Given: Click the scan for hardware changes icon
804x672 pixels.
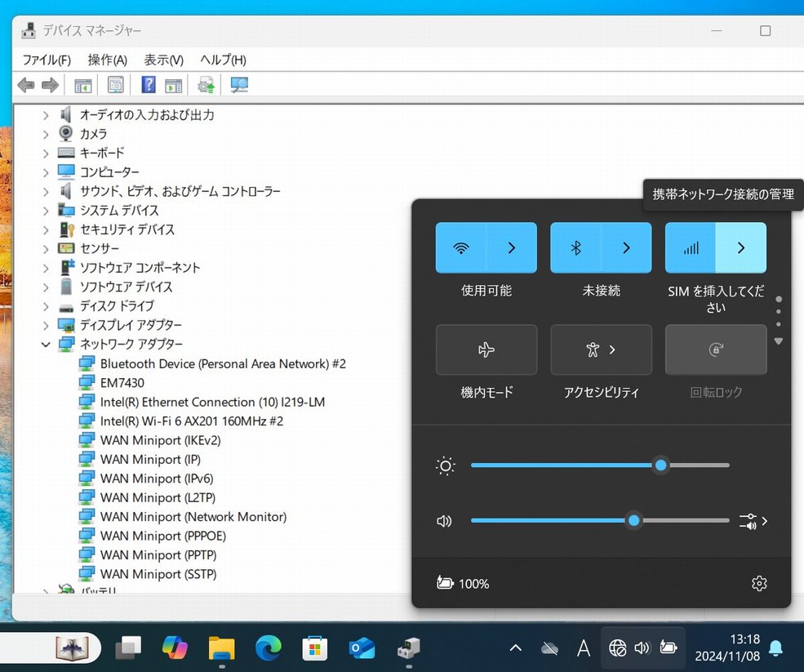Looking at the screenshot, I should [x=239, y=85].
